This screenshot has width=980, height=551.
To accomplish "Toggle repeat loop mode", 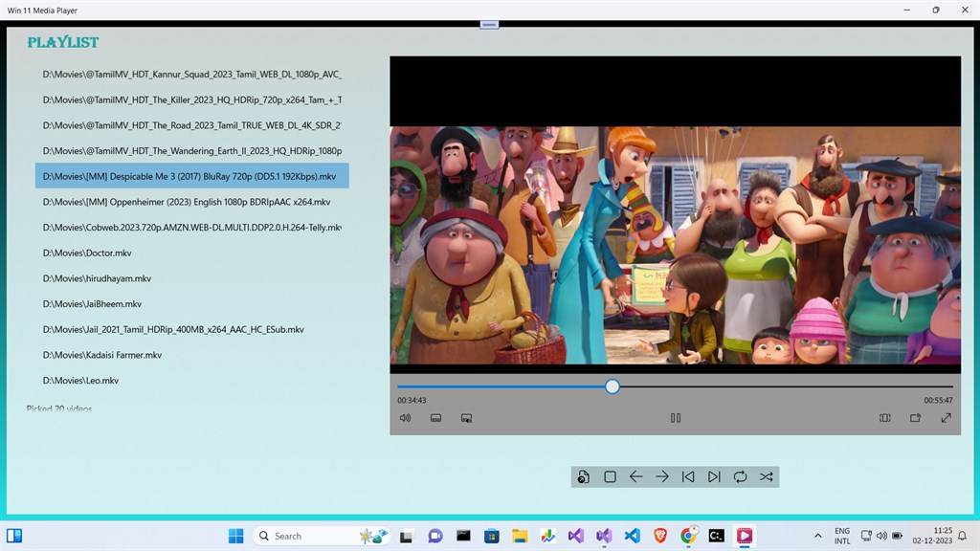I will (x=740, y=477).
